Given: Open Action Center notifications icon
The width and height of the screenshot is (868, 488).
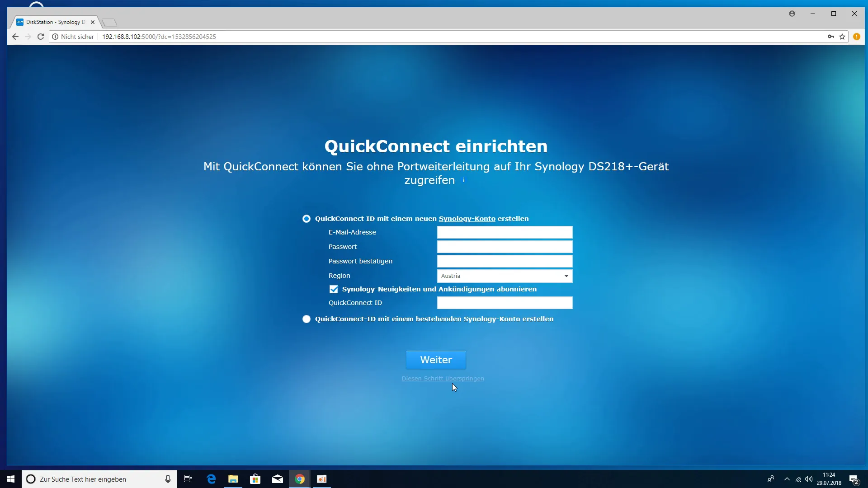Looking at the screenshot, I should pyautogui.click(x=854, y=479).
